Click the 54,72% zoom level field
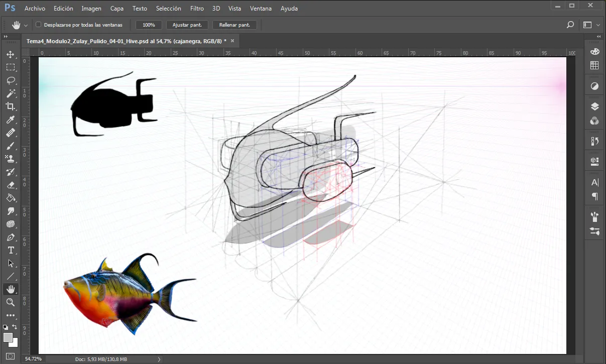Screen dimensions: 606x364 34,359
